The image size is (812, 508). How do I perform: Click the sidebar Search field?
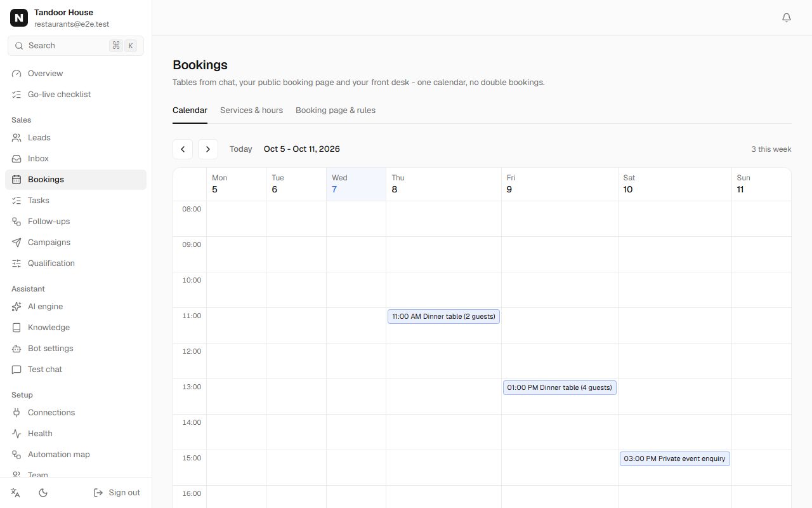pyautogui.click(x=75, y=46)
